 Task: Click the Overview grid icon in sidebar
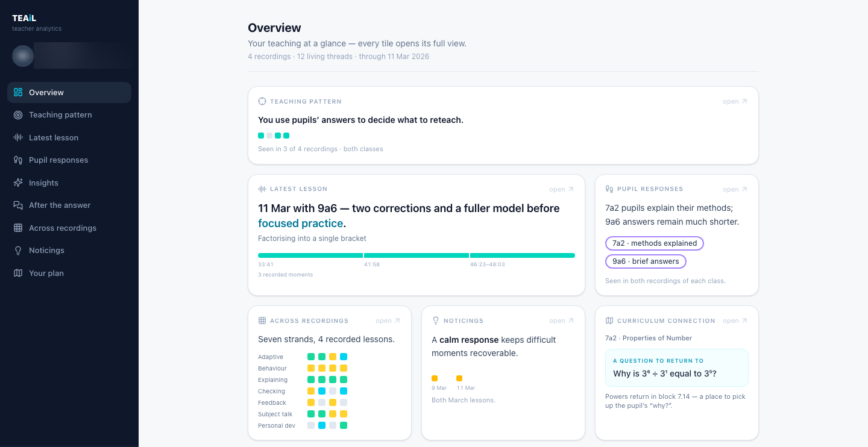click(x=18, y=92)
